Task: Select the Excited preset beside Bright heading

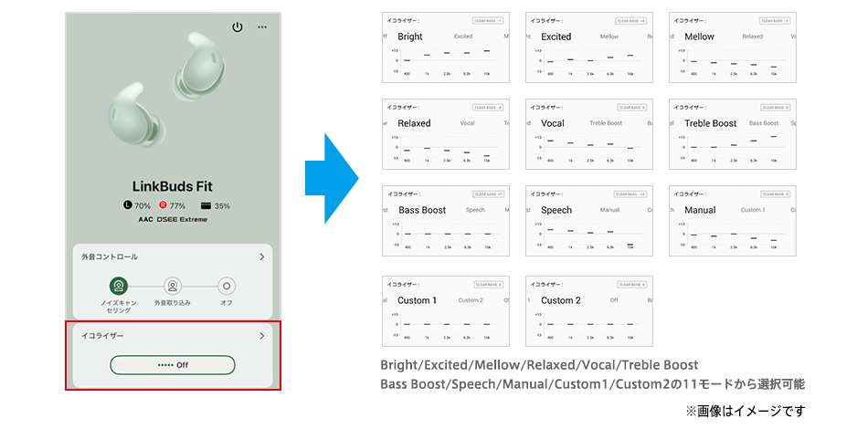Action: click(x=463, y=37)
